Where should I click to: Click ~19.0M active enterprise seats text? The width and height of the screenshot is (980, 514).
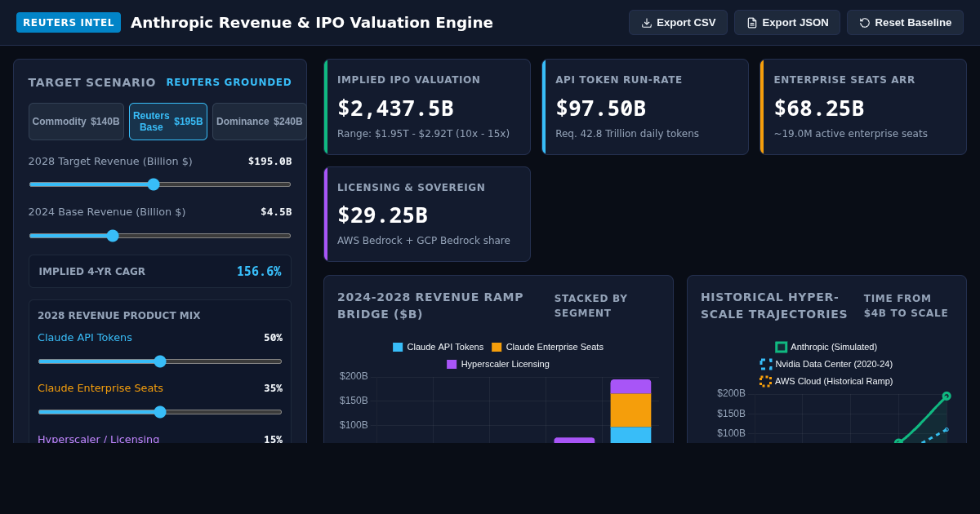(851, 134)
